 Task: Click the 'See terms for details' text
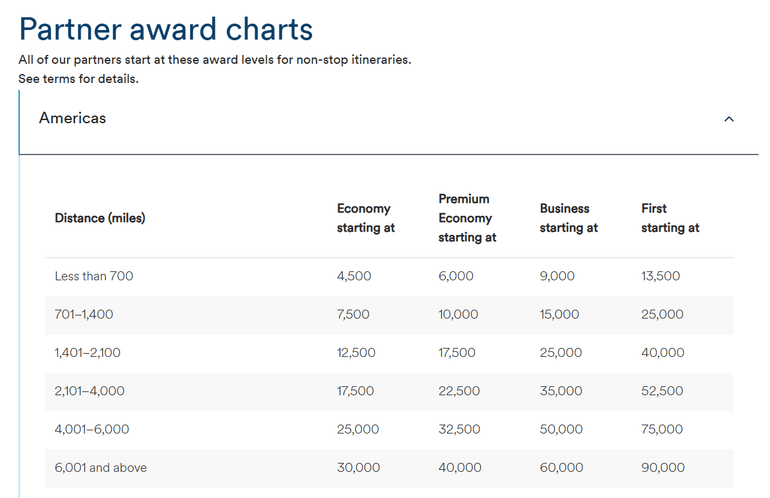[78, 79]
